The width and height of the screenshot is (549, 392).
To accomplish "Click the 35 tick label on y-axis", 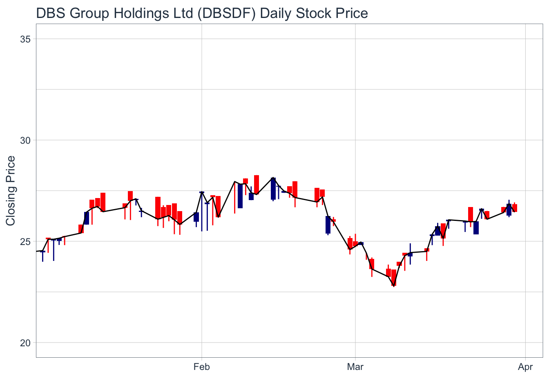I will (x=25, y=39).
